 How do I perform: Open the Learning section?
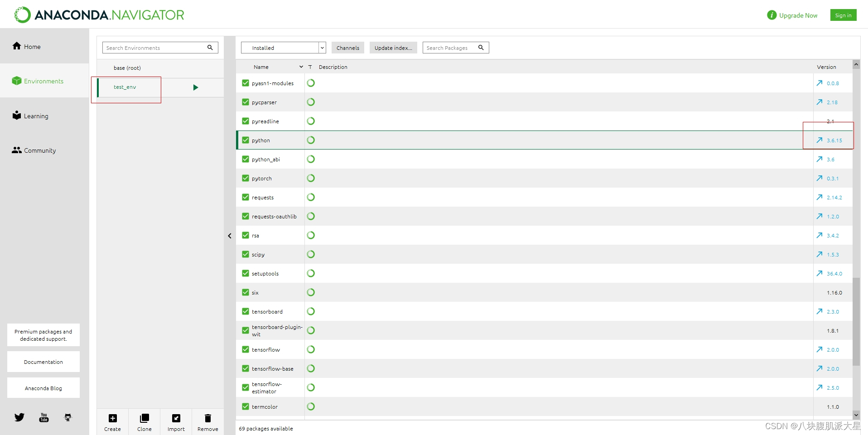(x=44, y=116)
